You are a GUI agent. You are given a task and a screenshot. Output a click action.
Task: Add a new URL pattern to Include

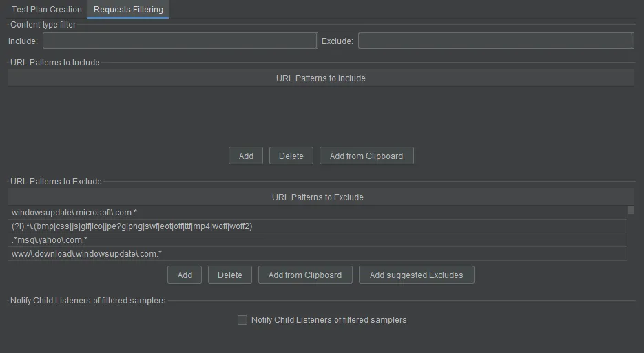click(246, 156)
